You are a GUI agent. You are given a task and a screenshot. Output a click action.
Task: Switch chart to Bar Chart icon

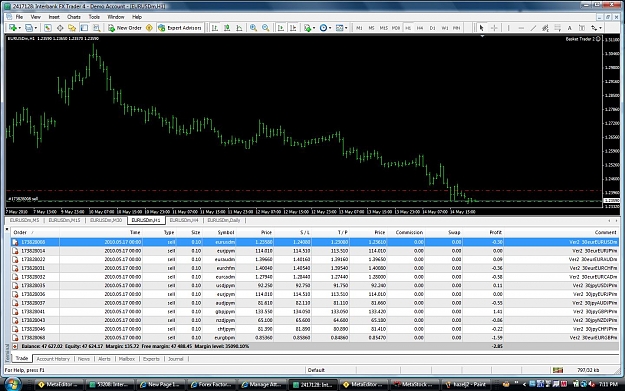coord(215,28)
